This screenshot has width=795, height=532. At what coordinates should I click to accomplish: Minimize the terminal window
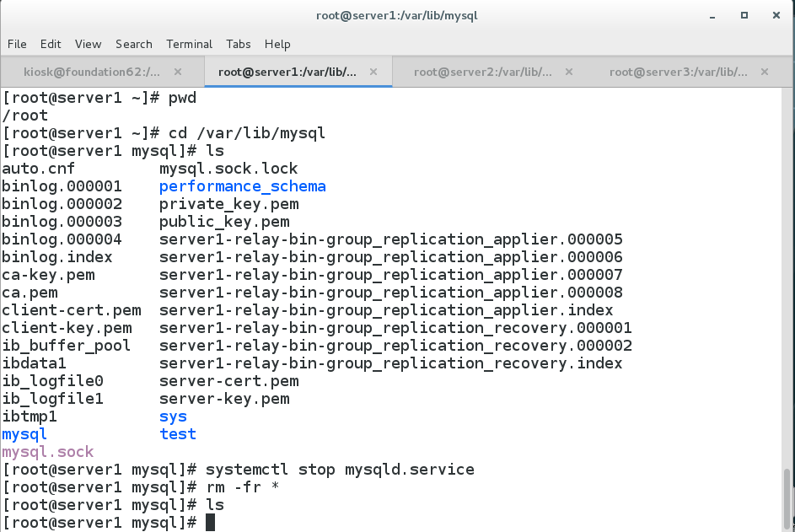pyautogui.click(x=712, y=16)
